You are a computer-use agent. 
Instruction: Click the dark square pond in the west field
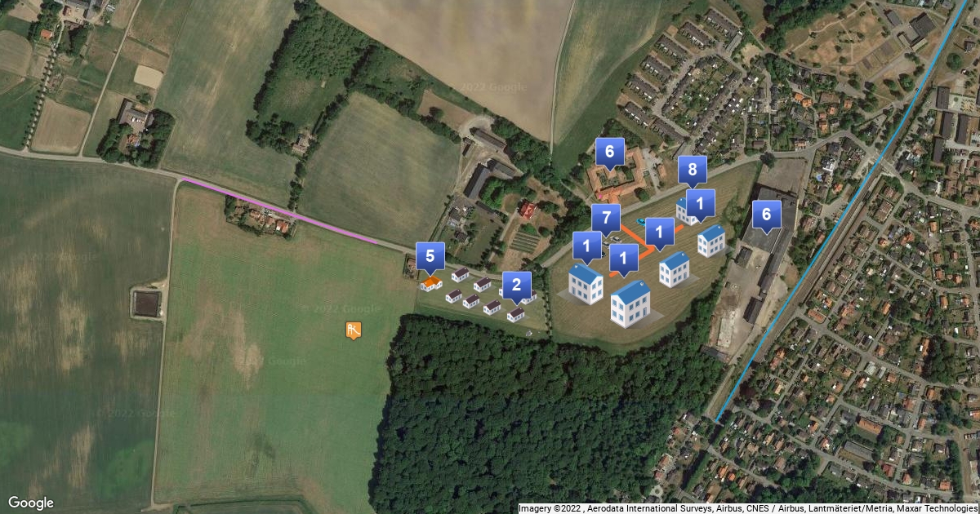click(147, 304)
